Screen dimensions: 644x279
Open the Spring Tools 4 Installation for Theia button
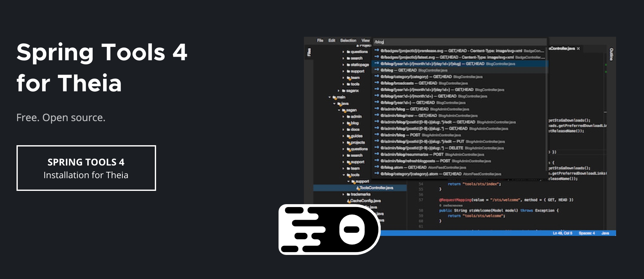[86, 168]
